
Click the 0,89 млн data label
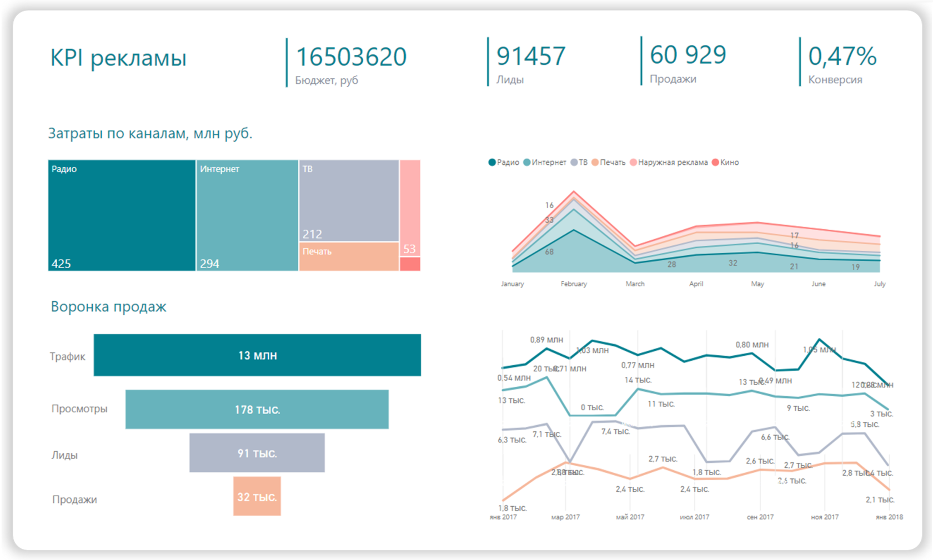pos(546,340)
